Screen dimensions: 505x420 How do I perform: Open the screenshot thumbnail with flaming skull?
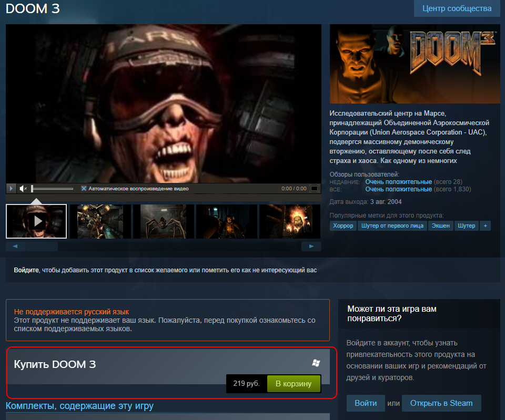(290, 221)
